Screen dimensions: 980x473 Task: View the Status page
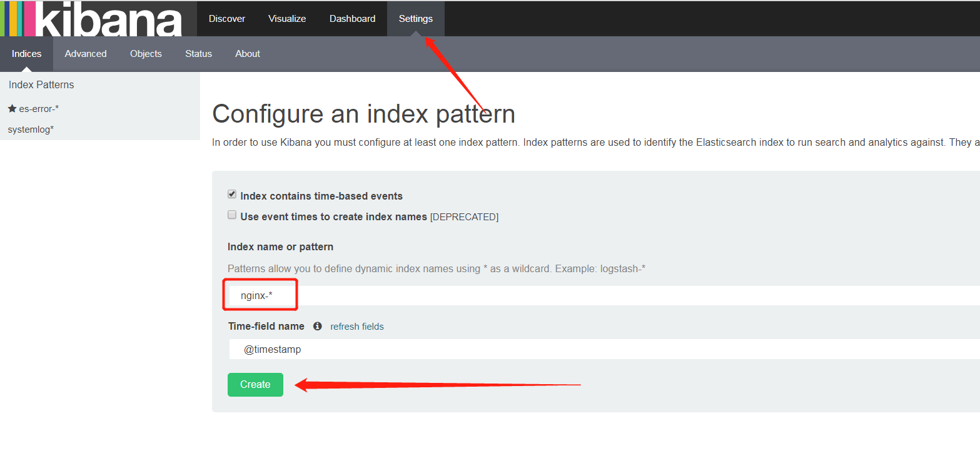point(198,53)
